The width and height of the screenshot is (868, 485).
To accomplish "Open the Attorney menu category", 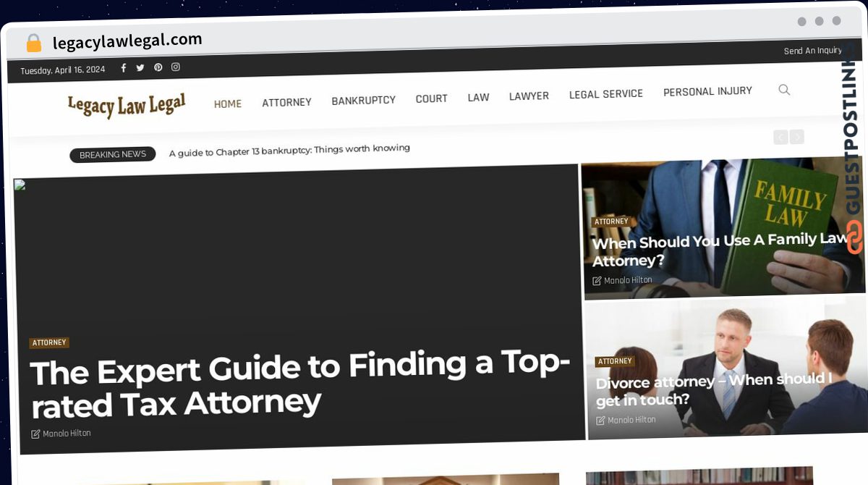I will coord(286,102).
